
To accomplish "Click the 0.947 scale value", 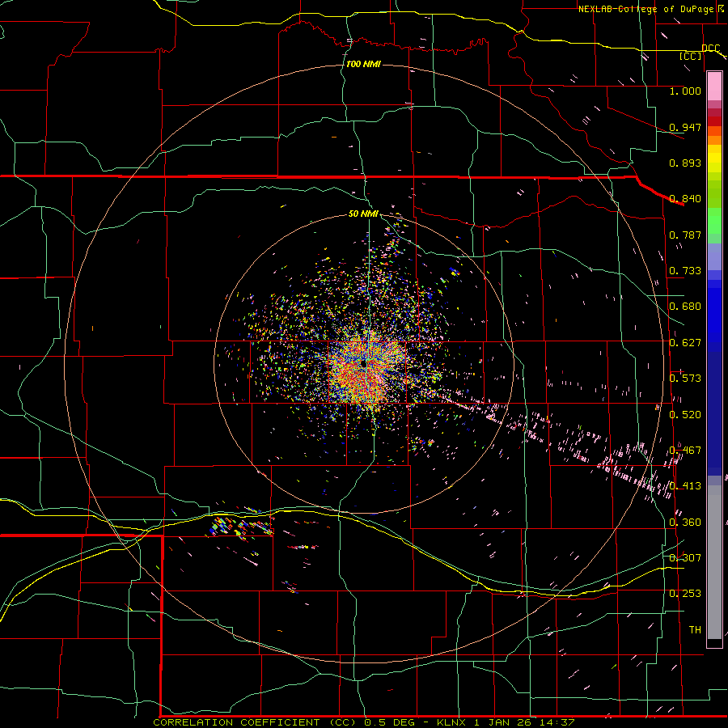I will click(685, 127).
